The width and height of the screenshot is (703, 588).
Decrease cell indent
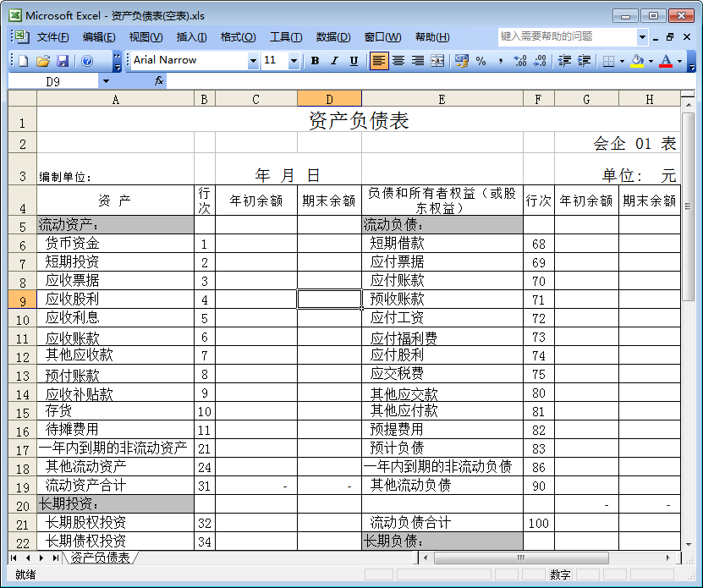click(x=564, y=61)
